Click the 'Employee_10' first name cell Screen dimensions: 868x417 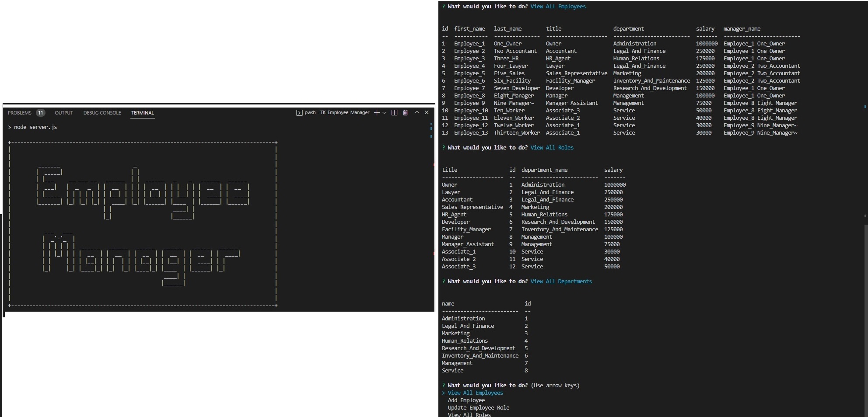click(x=471, y=111)
